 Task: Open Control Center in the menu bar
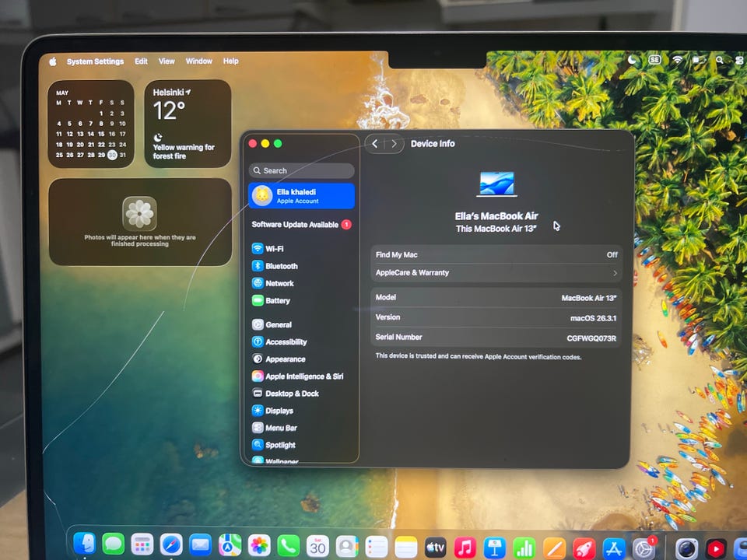(x=739, y=61)
